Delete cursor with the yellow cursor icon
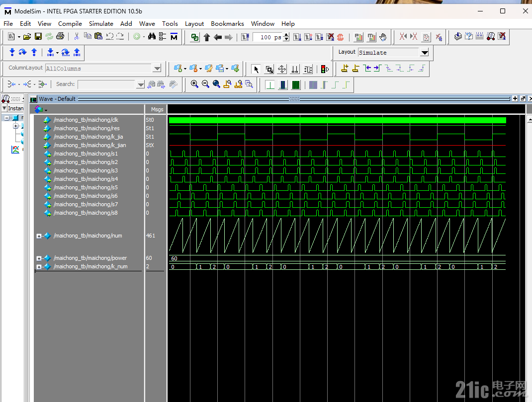 click(355, 69)
